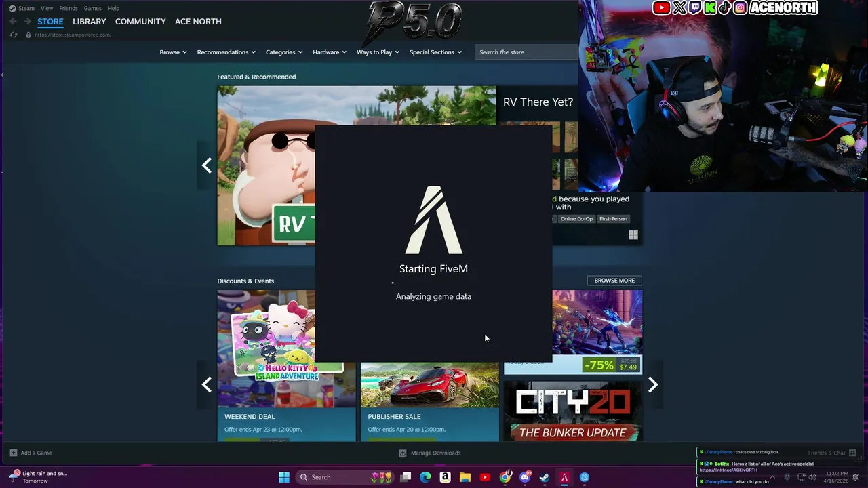Click the padlock icon beside the store URL
Viewport: 868px width, 488px height.
click(28, 35)
